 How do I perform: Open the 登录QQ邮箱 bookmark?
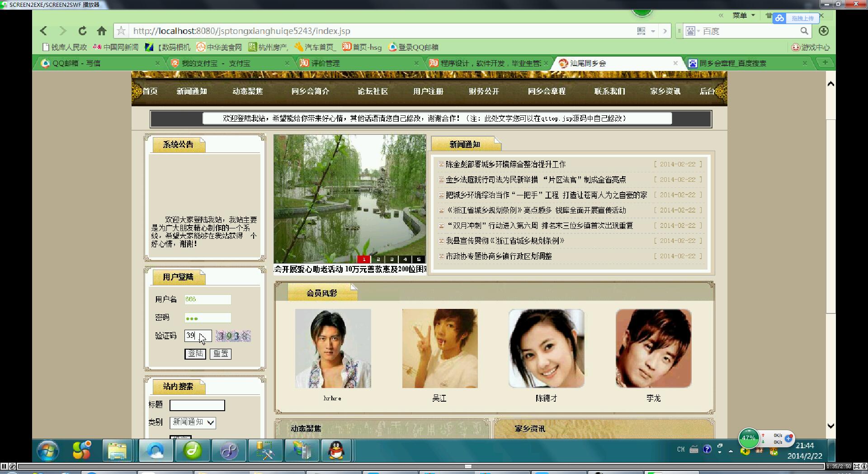(414, 47)
